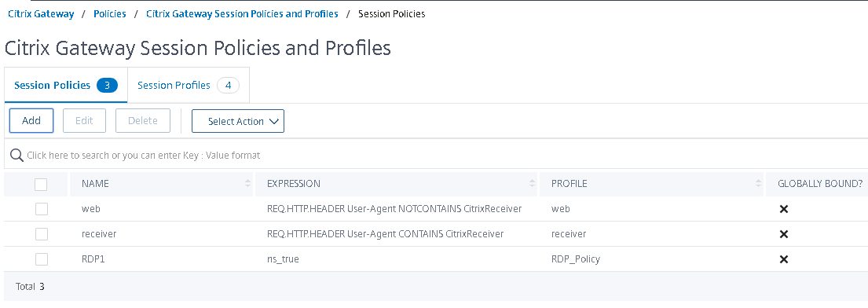Go to Citrix Gateway breadcrumb

coord(41,14)
